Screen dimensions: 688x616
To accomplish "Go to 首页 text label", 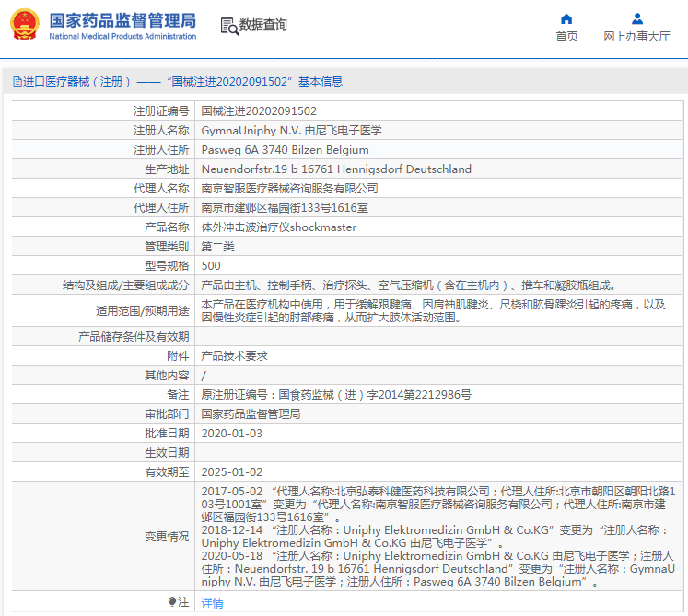I will click(x=566, y=37).
